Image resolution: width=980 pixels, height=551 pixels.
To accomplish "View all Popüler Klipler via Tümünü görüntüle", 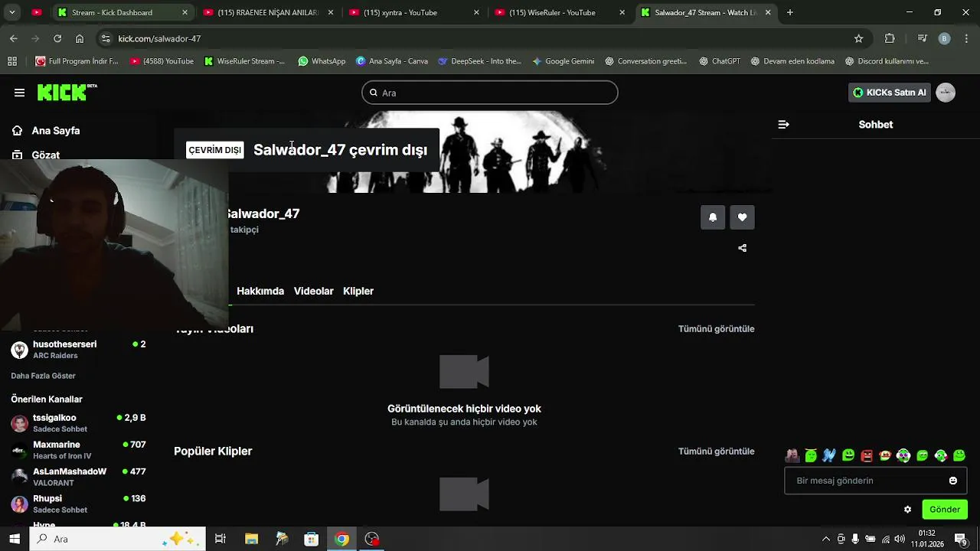I will [x=716, y=452].
